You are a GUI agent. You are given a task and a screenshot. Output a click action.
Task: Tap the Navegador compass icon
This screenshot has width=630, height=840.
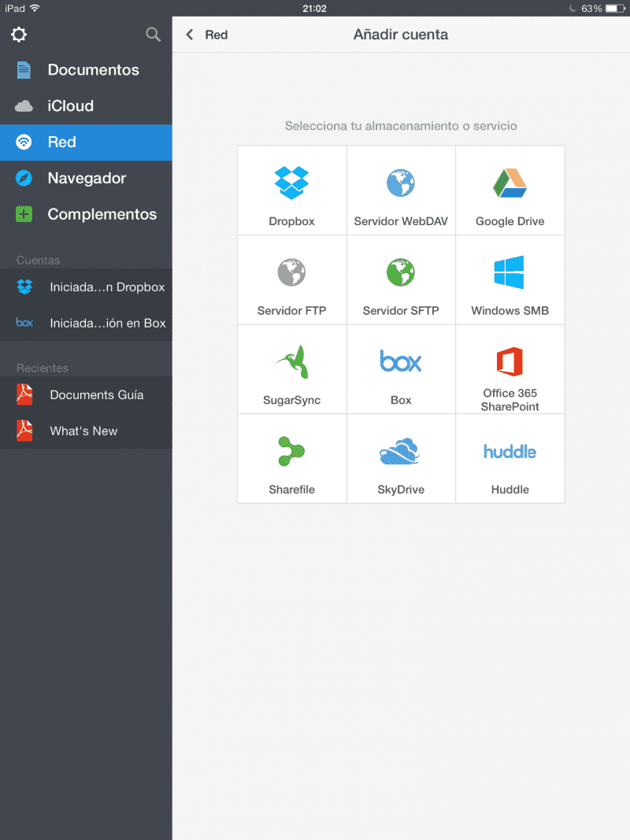tap(24, 178)
